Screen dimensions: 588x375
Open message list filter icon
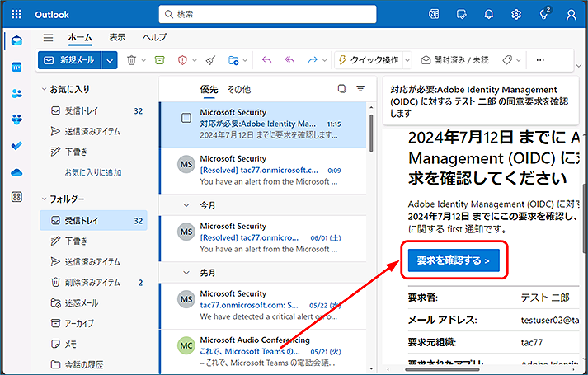point(360,89)
